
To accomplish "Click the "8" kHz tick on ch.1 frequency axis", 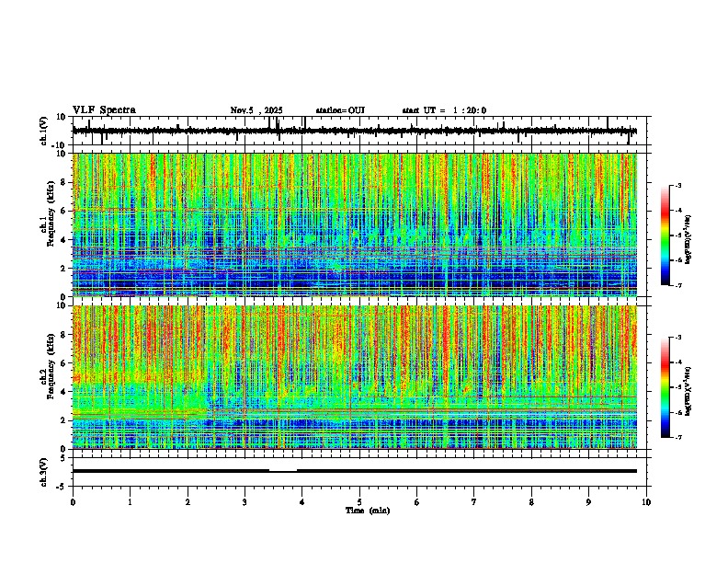I will point(64,182).
